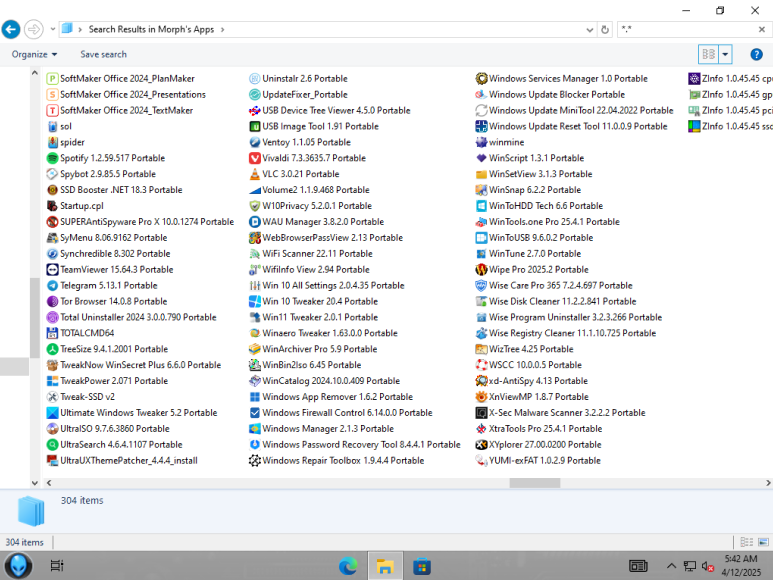Click into the search field showing *.*
The width and height of the screenshot is (773, 580).
point(687,30)
